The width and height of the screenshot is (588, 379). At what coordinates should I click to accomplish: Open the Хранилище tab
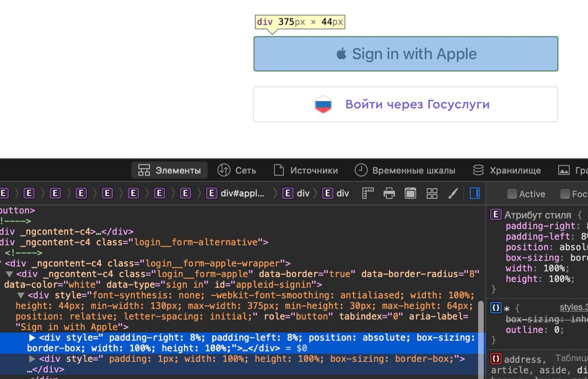507,170
